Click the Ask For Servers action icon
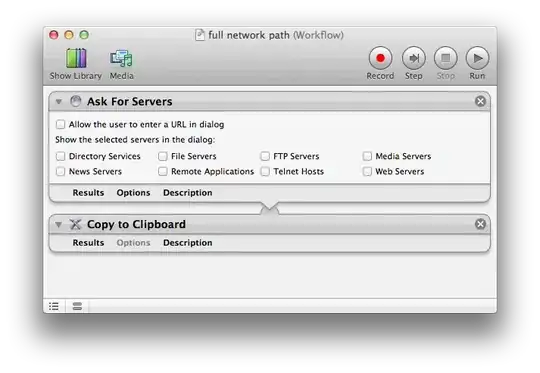 (x=75, y=101)
